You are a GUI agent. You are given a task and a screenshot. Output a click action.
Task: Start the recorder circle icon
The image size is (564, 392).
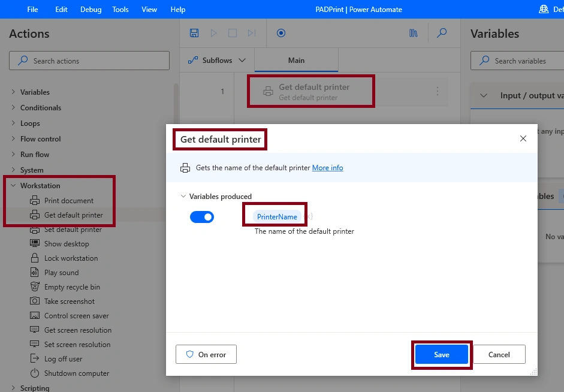[281, 33]
